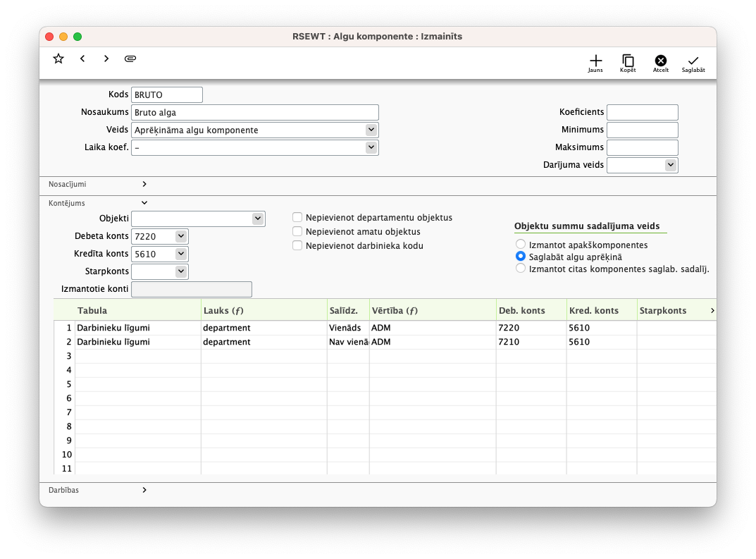Create new record with Jauns

pos(595,63)
